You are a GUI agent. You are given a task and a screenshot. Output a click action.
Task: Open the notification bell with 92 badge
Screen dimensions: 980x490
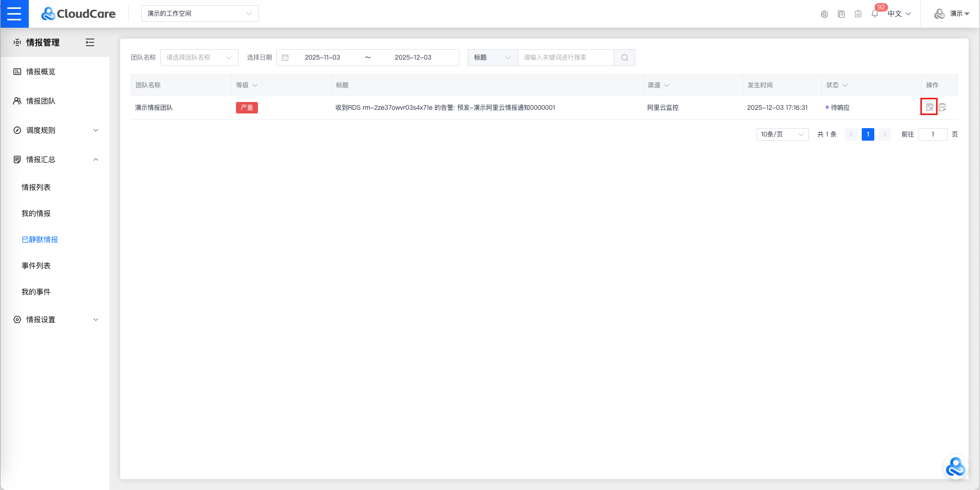tap(875, 14)
